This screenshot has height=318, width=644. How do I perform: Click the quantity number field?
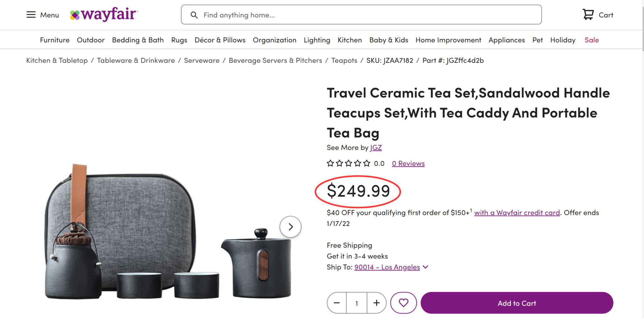[x=357, y=303]
